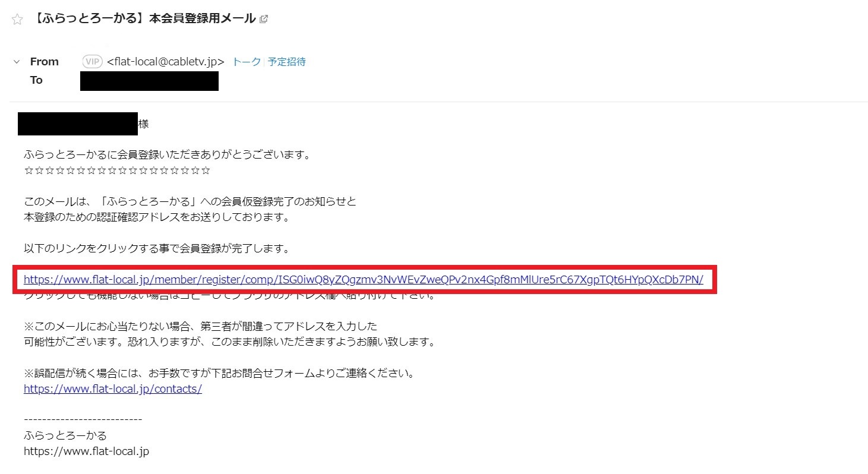
Task: Star this email as favorite
Action: [17, 19]
